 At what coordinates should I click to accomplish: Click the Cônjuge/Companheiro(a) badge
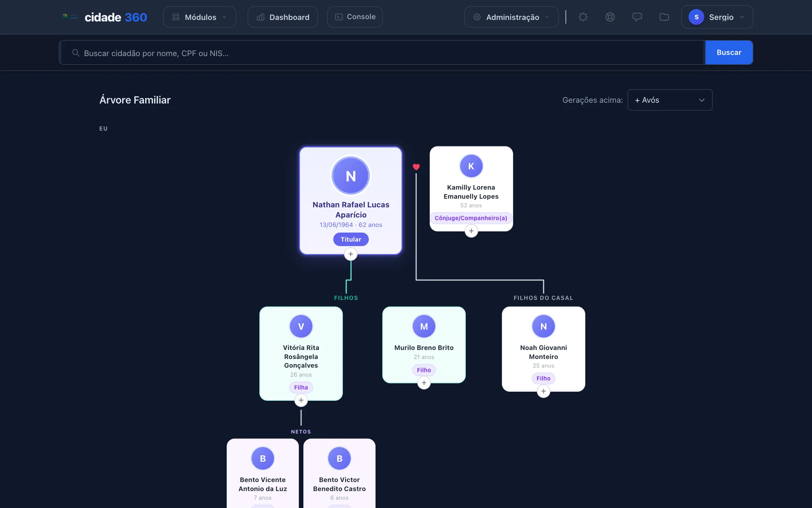click(x=471, y=218)
